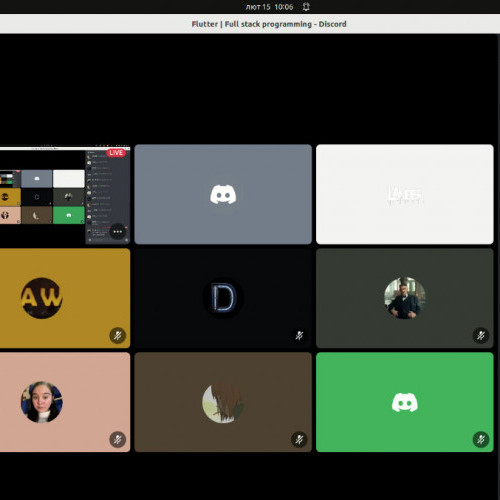Click the "Flutter | Full stack programming - Discord" title
Screen dimensions: 500x500
pos(269,24)
